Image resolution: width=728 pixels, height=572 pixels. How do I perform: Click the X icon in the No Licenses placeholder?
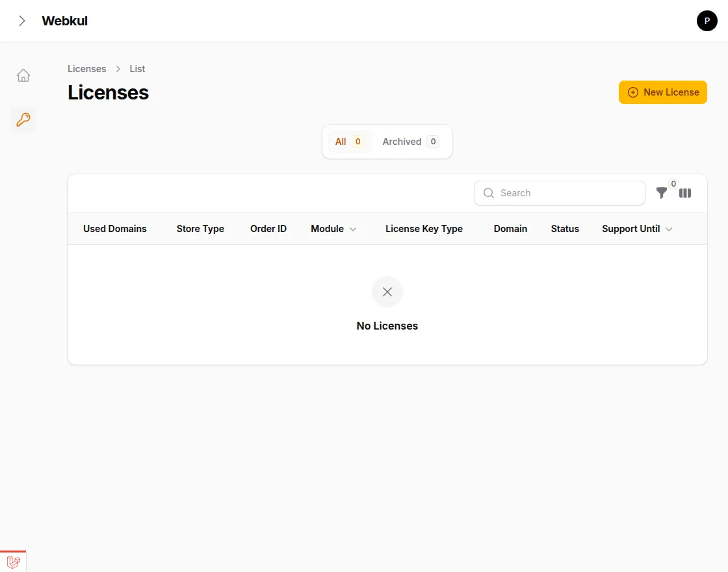387,292
